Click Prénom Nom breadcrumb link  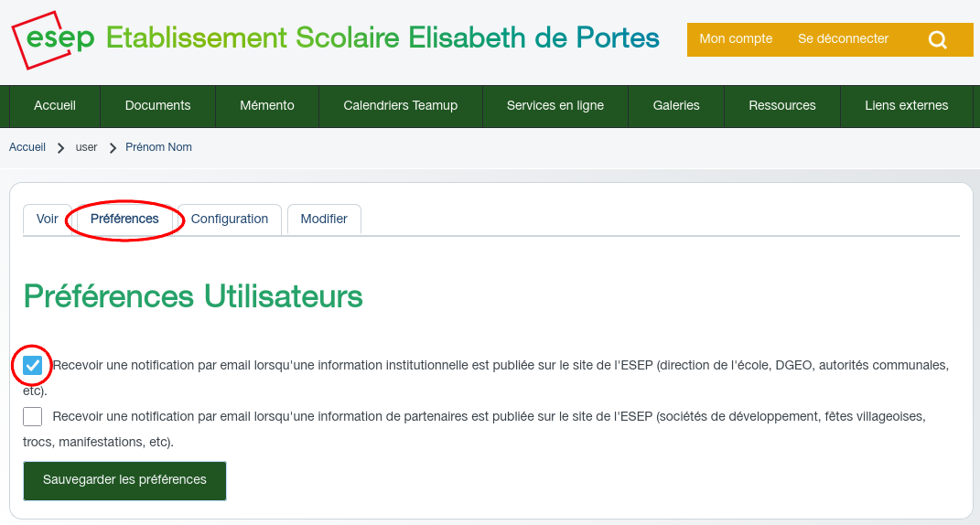(158, 147)
